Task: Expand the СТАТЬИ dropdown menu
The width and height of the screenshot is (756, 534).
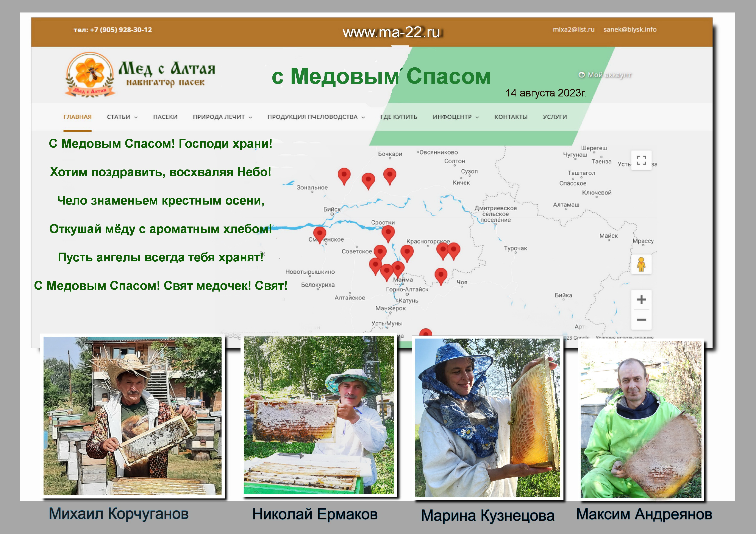Action: click(122, 117)
